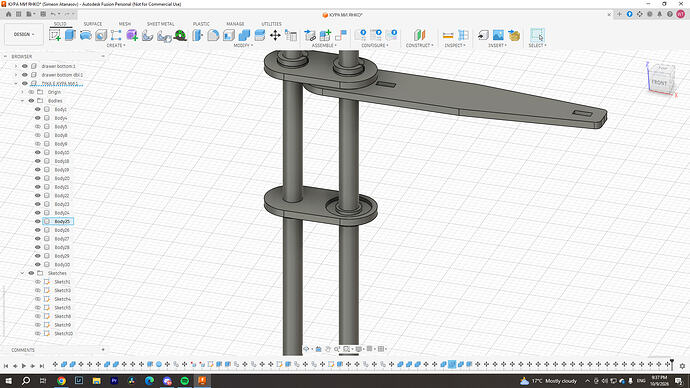
Task: Toggle visibility of the Origin folder
Action: (x=31, y=92)
